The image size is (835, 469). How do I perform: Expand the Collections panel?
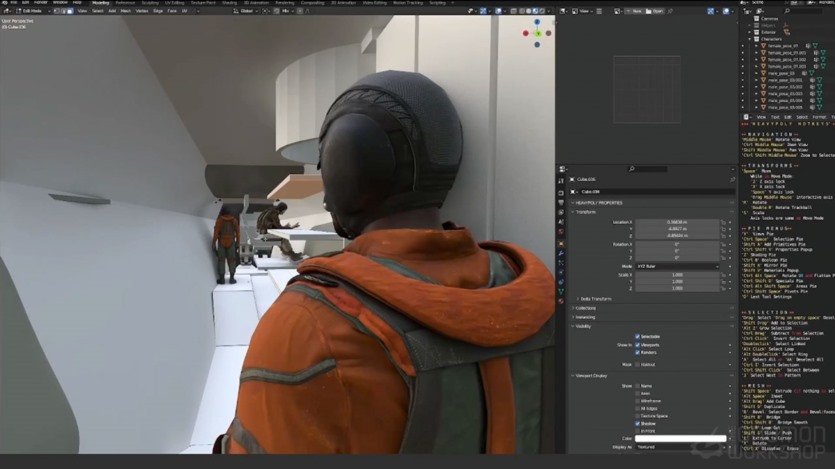(584, 308)
